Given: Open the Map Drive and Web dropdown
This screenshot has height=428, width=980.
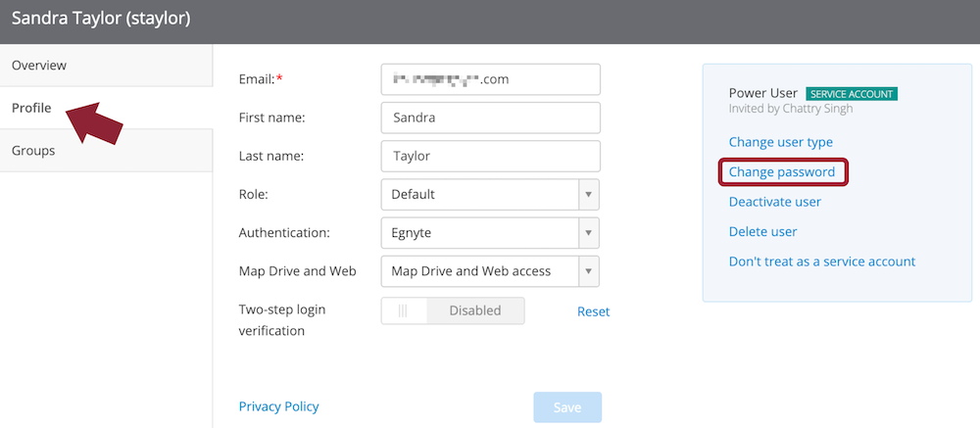Looking at the screenshot, I should pos(489,271).
